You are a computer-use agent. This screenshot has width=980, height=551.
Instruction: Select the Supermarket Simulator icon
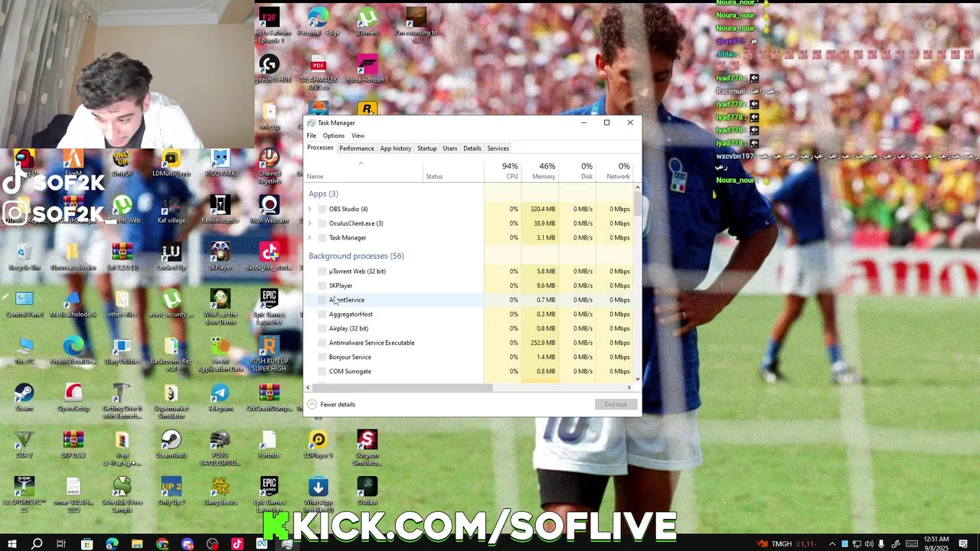171,401
